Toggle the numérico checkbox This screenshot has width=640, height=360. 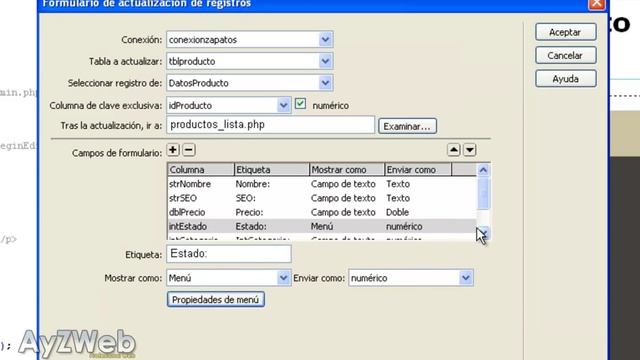coord(300,104)
